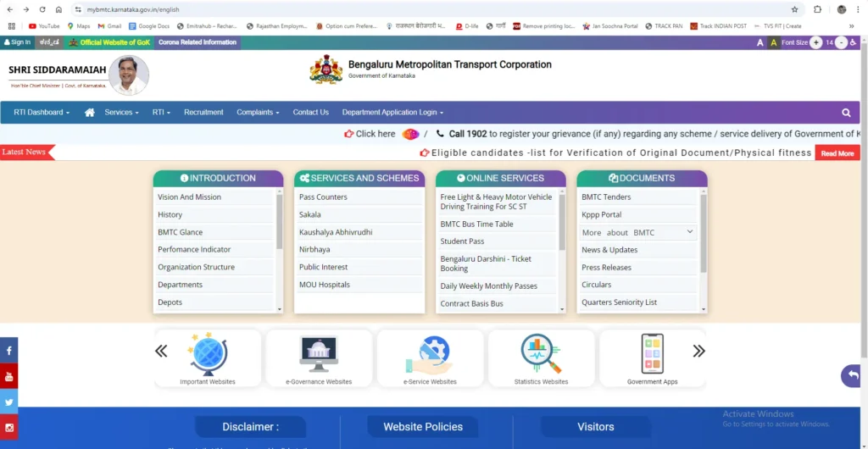Open site search magnifier icon

[x=846, y=112]
